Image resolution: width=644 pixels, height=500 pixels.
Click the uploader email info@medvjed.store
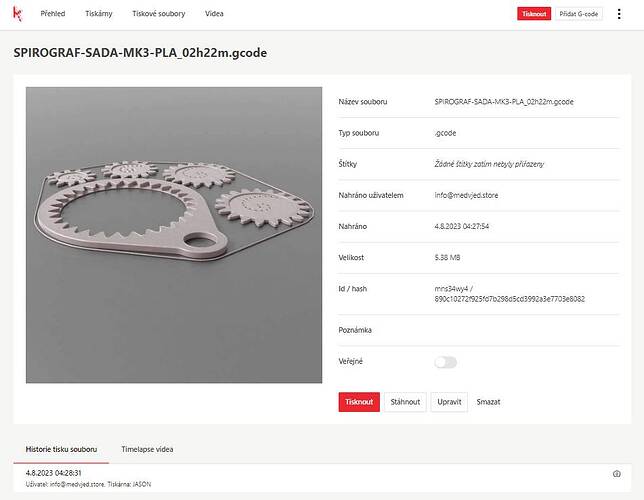pos(466,196)
